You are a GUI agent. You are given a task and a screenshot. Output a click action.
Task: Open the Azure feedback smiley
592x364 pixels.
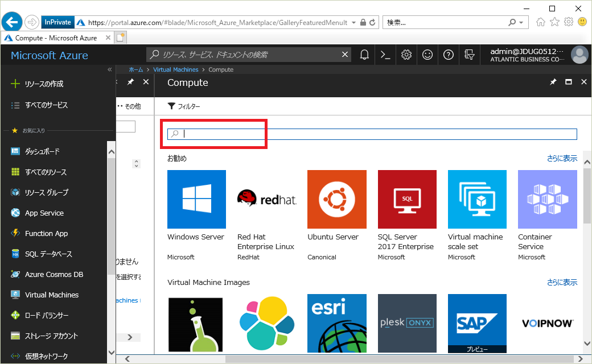(427, 55)
